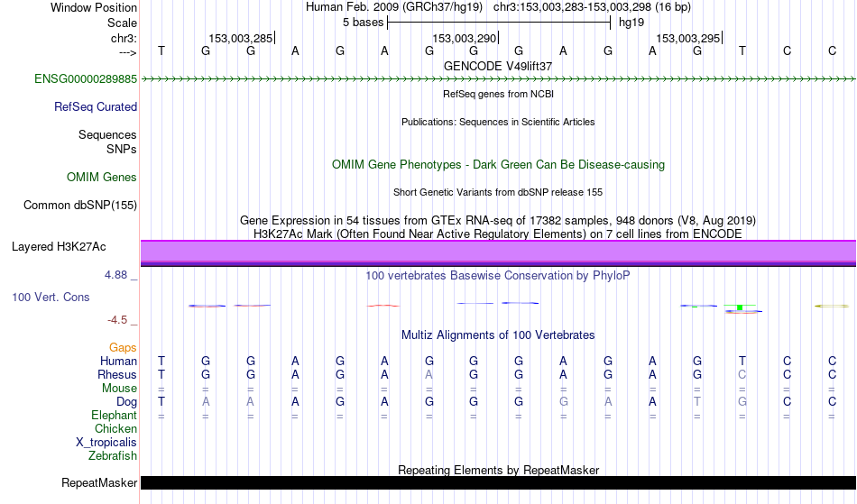Click the GENCODE V49lift37 track title

pyautogui.click(x=498, y=66)
